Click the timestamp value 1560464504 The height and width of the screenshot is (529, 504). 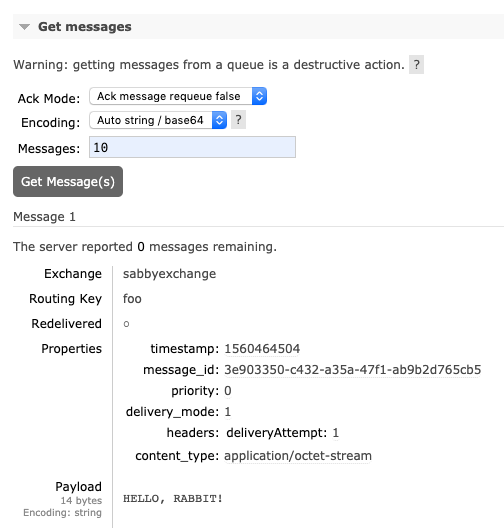pyautogui.click(x=262, y=349)
